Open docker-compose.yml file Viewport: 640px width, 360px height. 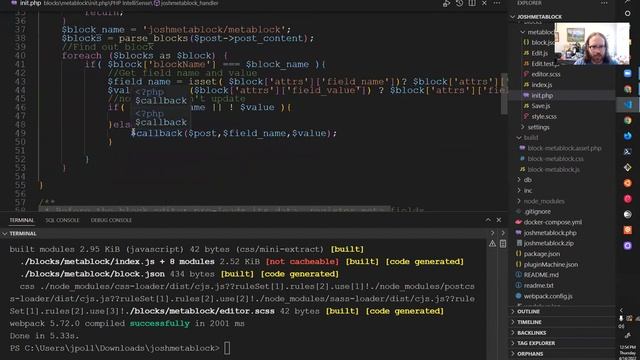pos(553,222)
